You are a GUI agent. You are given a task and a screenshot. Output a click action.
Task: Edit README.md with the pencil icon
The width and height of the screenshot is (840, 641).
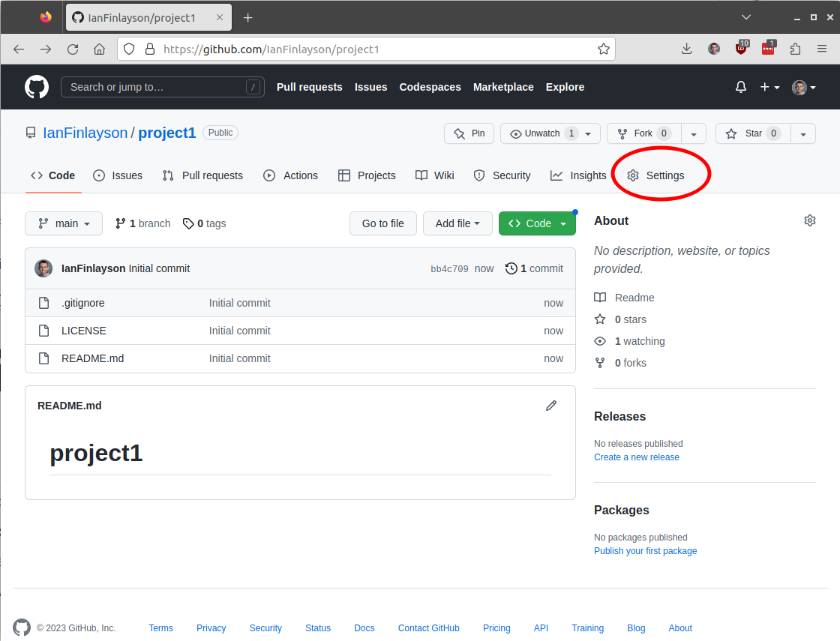(550, 406)
